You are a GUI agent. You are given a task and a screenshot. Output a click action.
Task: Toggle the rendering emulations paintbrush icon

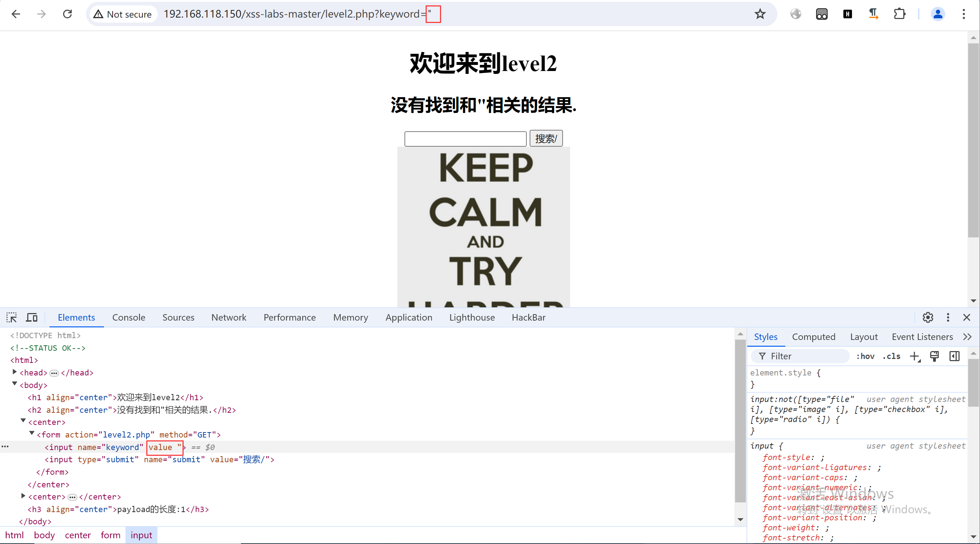tap(934, 356)
